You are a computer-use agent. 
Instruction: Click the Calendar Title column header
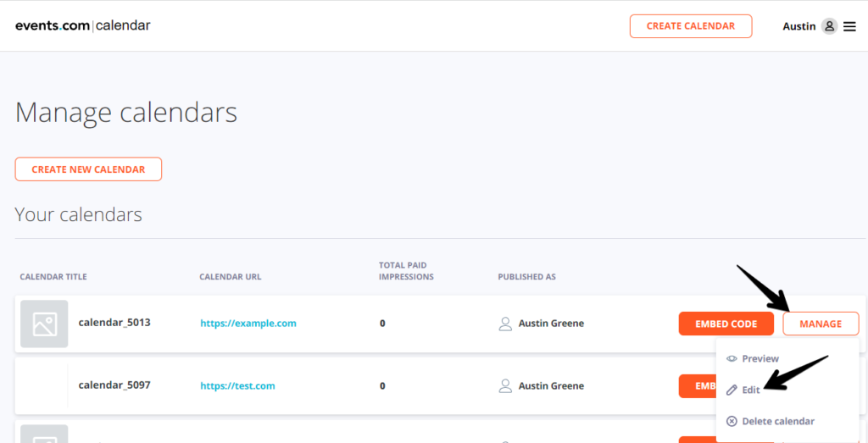pos(53,276)
